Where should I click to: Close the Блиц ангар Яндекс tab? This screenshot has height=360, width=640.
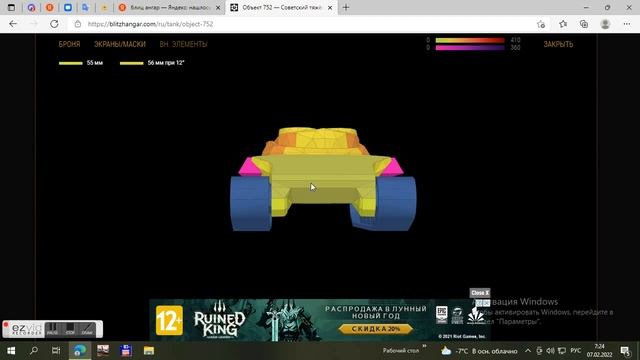click(218, 7)
